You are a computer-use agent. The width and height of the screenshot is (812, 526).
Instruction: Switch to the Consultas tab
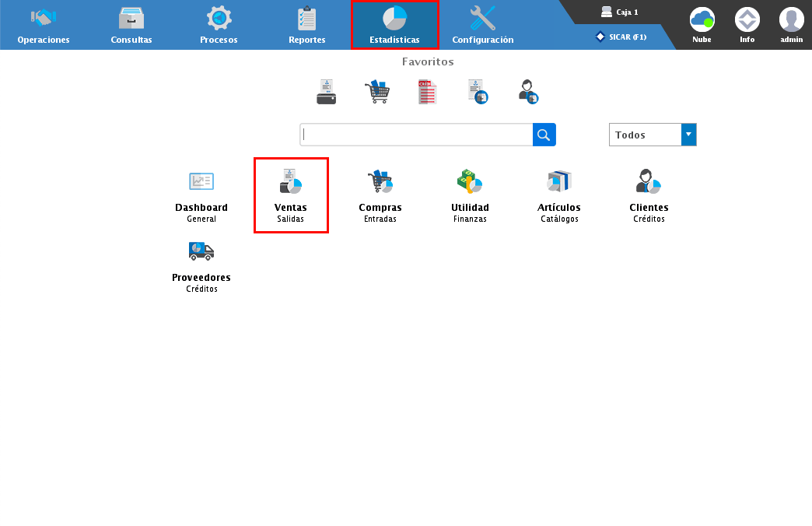(131, 25)
